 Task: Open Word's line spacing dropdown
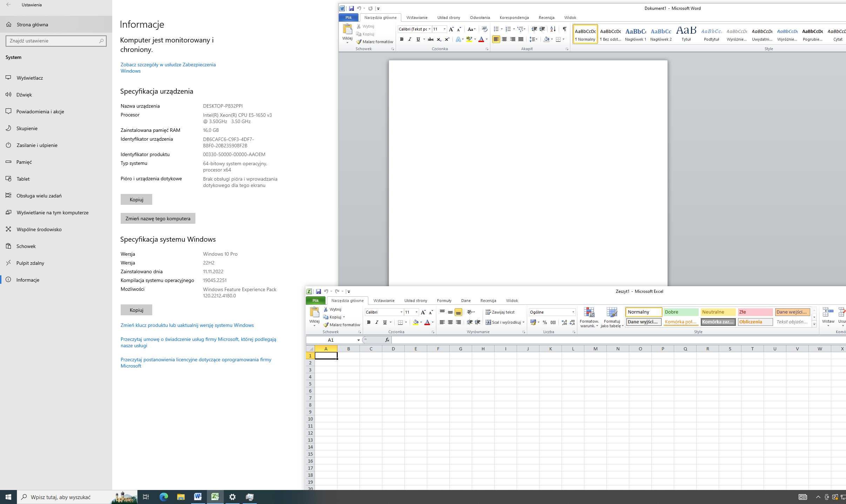(x=533, y=39)
